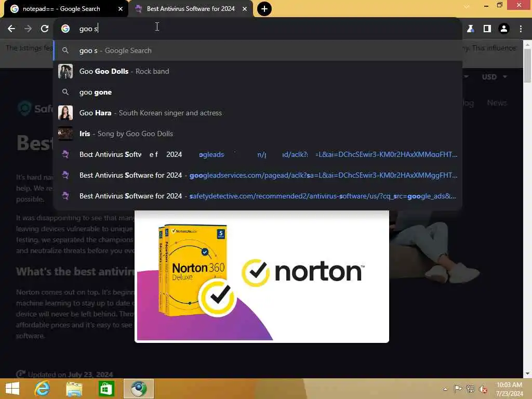Click the Goo Hara portrait thumbnail
Viewport: 532px width, 399px height.
pos(65,113)
